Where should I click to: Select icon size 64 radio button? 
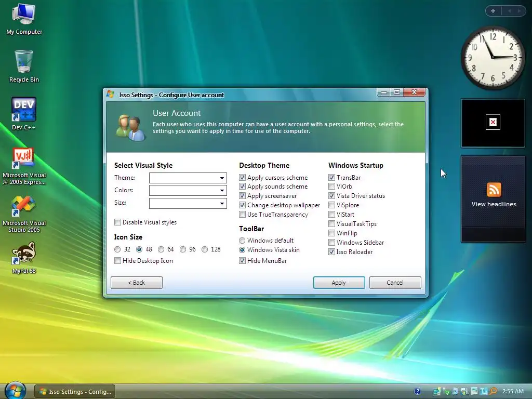(161, 249)
